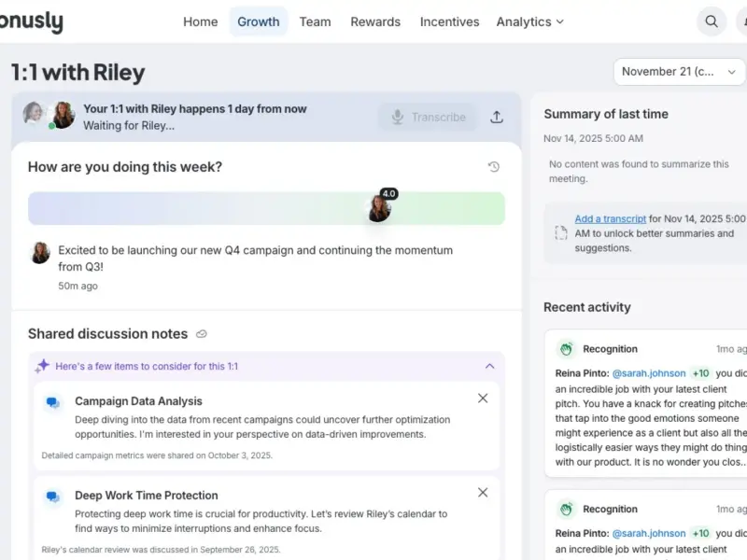The image size is (747, 560).
Task: Open the Incentives tab
Action: point(449,21)
